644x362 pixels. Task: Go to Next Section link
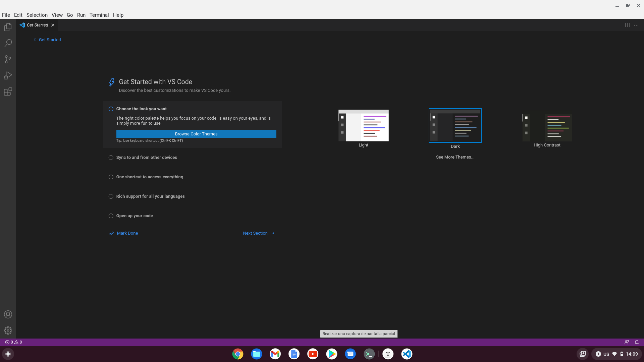click(259, 233)
